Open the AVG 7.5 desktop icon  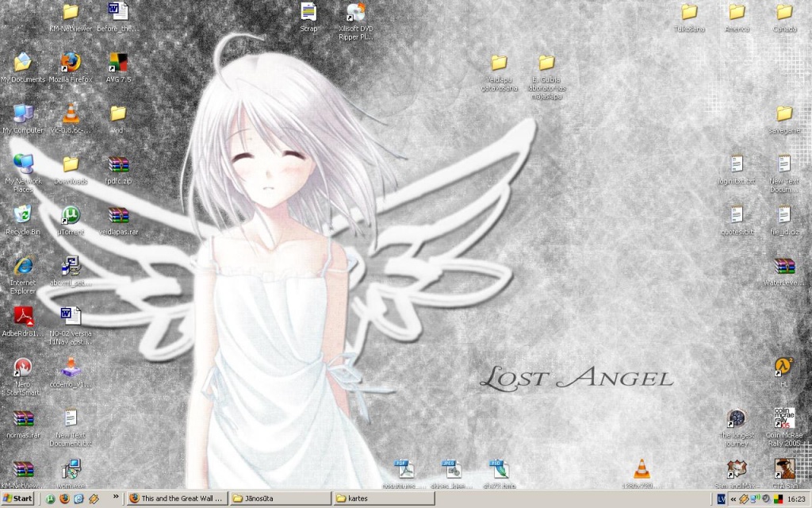[x=118, y=67]
